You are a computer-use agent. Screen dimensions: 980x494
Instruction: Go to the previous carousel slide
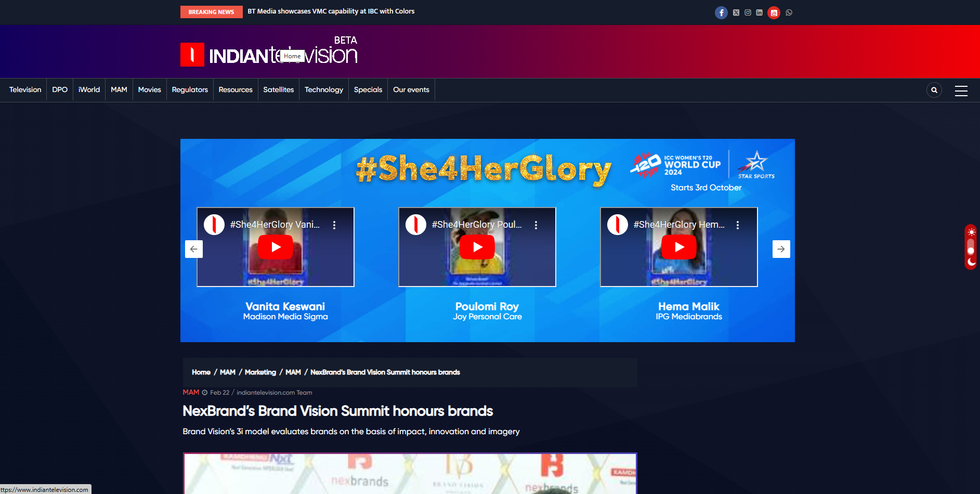pyautogui.click(x=194, y=249)
